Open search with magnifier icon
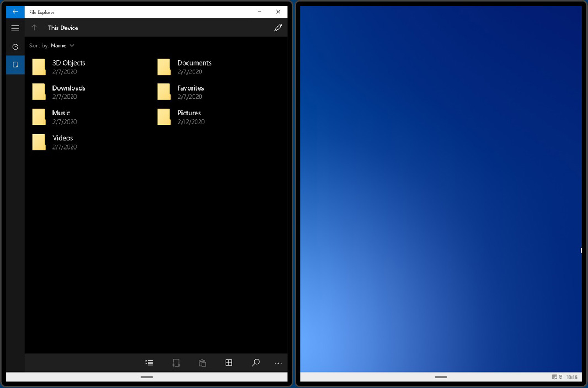Image resolution: width=588 pixels, height=388 pixels. pyautogui.click(x=255, y=363)
